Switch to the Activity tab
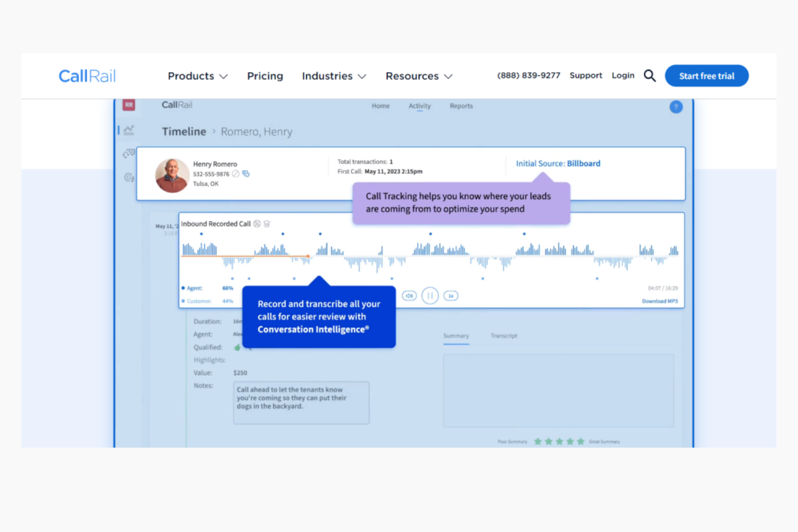The image size is (798, 532). coord(419,106)
